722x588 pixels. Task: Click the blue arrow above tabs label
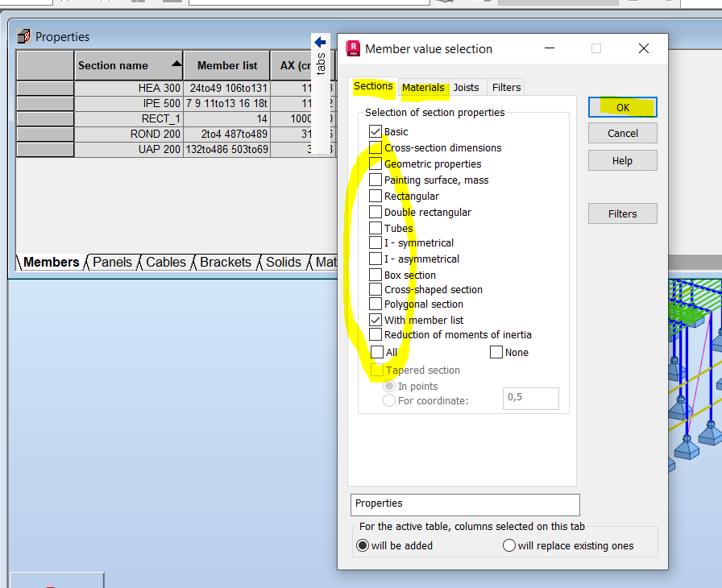point(320,43)
